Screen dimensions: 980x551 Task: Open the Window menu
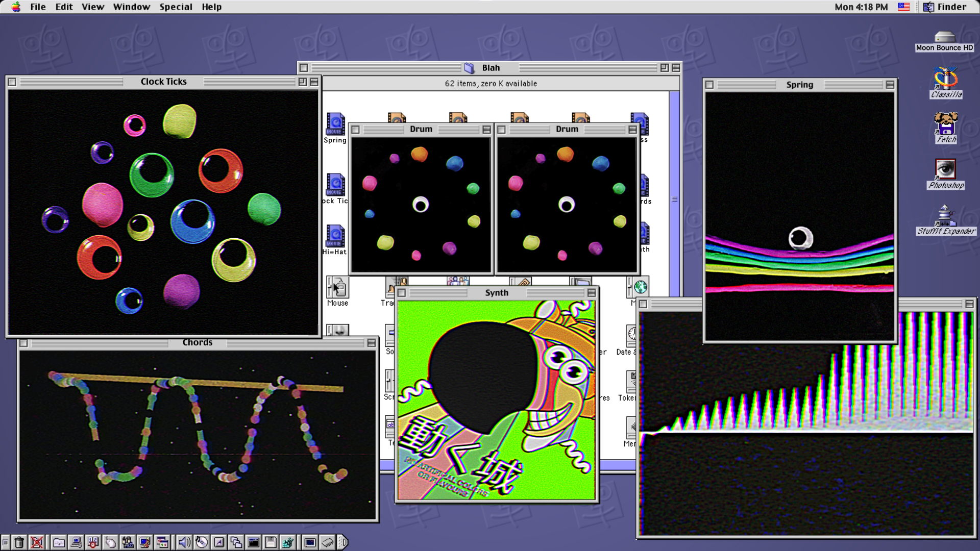(x=131, y=7)
